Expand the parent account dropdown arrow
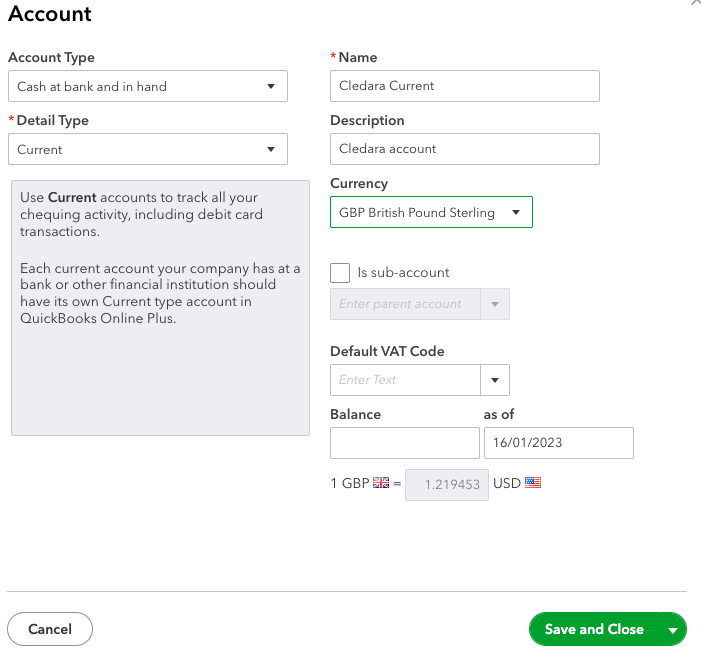The image size is (701, 651). click(x=495, y=304)
